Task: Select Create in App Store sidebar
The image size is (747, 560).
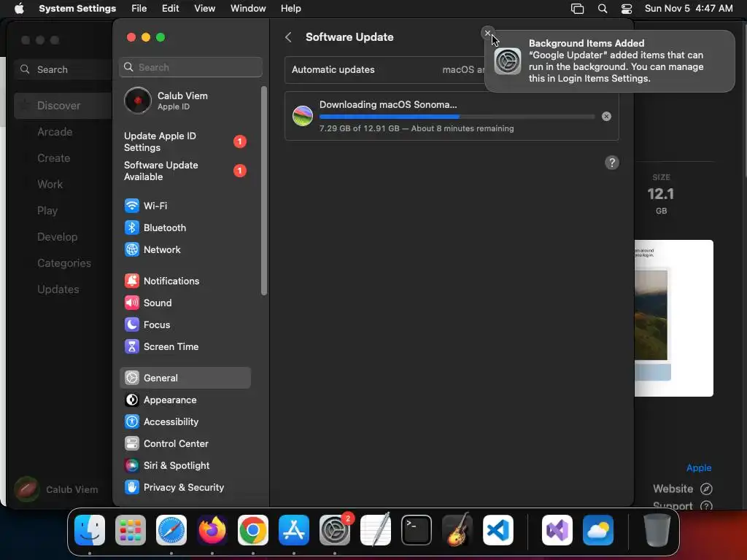Action: point(53,158)
